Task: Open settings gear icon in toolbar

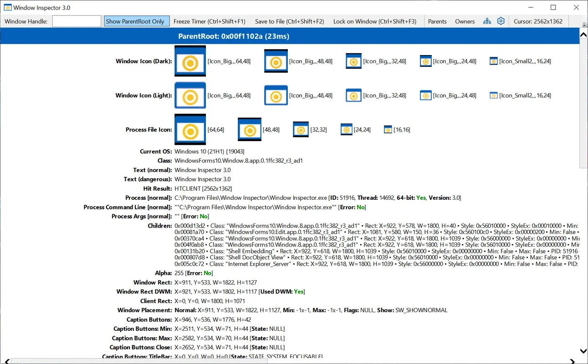Action: tap(501, 21)
